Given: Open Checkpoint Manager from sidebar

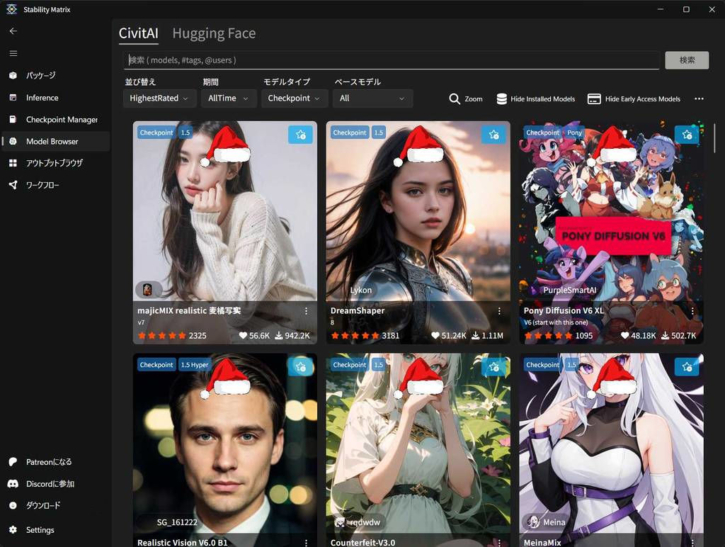Looking at the screenshot, I should pos(60,120).
